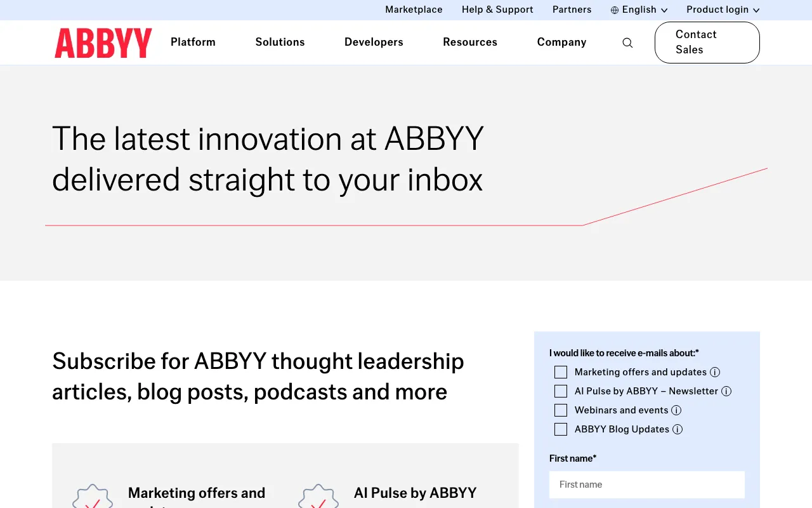812x508 pixels.
Task: Check Marketing offers and updates box
Action: [x=561, y=372]
